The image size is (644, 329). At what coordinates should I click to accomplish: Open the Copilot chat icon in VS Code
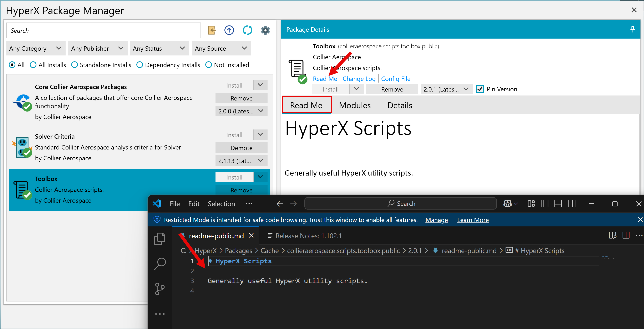click(507, 203)
